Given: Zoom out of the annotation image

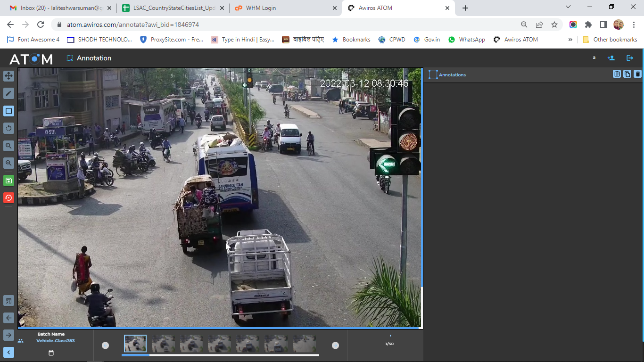Looking at the screenshot, I should [8, 163].
